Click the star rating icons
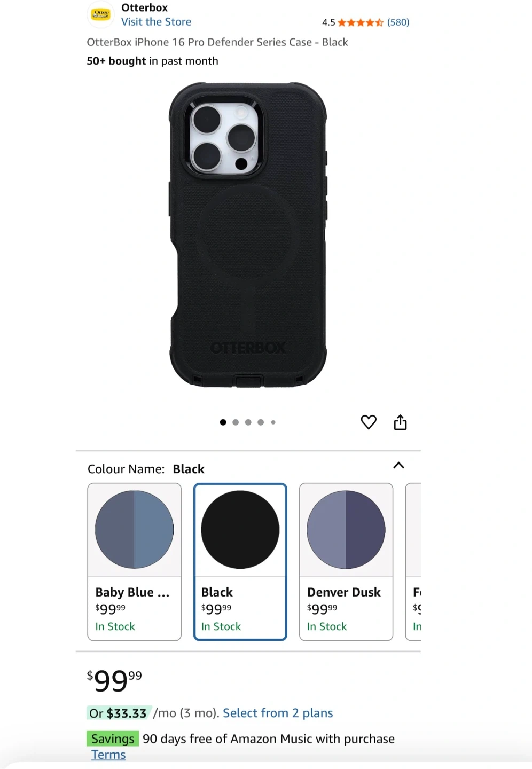 click(361, 22)
